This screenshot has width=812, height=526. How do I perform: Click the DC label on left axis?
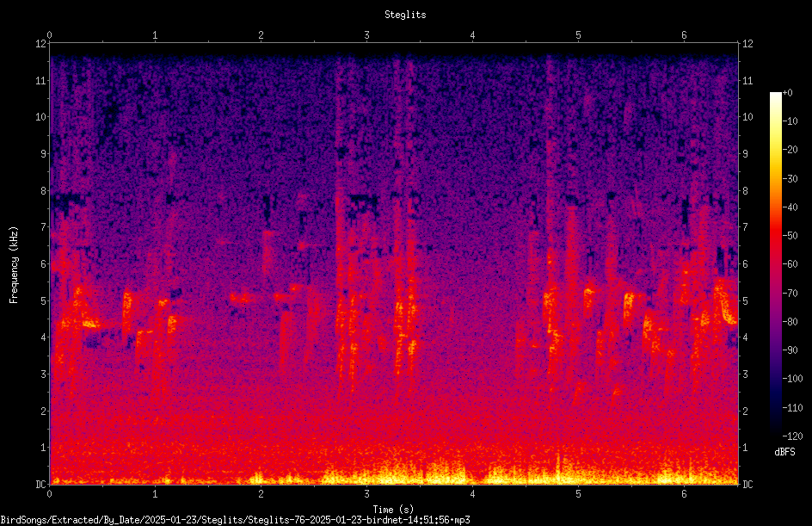(41, 484)
